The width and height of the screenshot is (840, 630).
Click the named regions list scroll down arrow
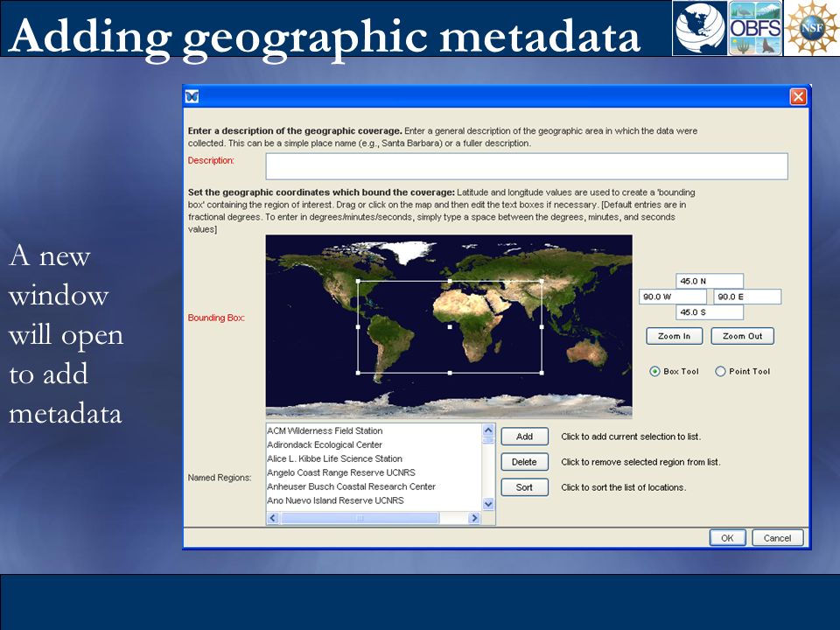pyautogui.click(x=488, y=504)
